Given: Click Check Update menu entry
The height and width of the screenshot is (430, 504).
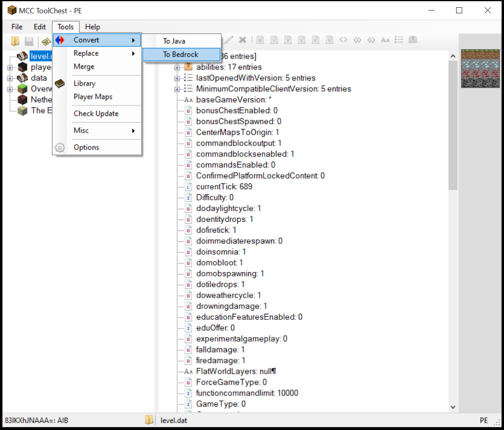Looking at the screenshot, I should tap(96, 114).
